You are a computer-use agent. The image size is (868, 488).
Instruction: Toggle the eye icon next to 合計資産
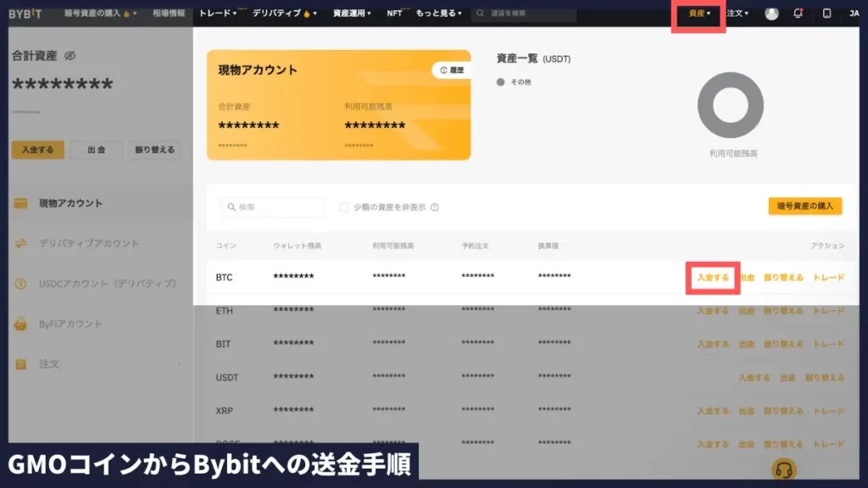point(70,56)
